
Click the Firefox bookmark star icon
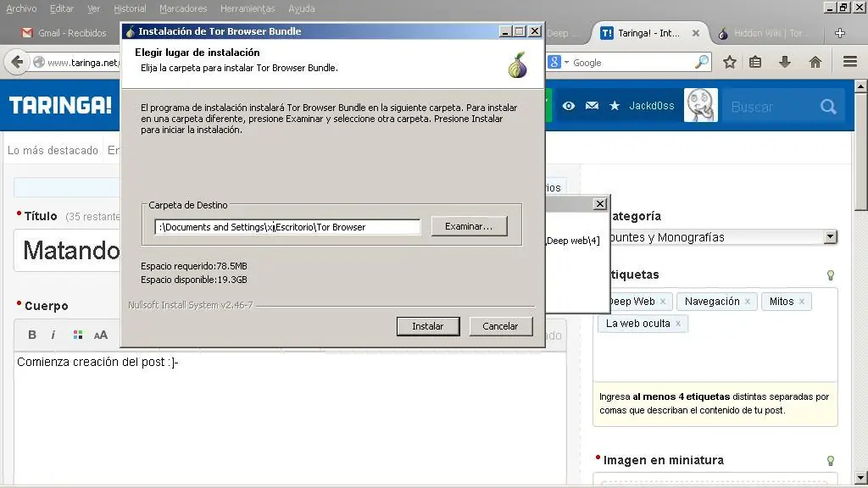730,62
